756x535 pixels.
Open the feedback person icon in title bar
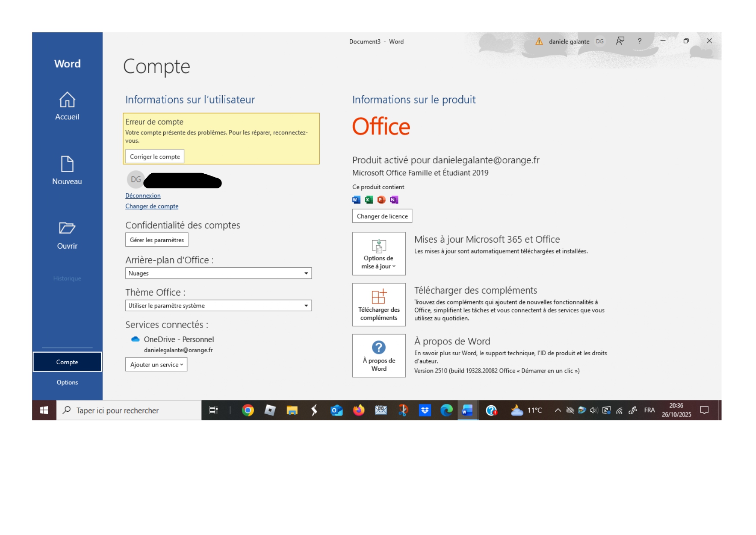620,41
